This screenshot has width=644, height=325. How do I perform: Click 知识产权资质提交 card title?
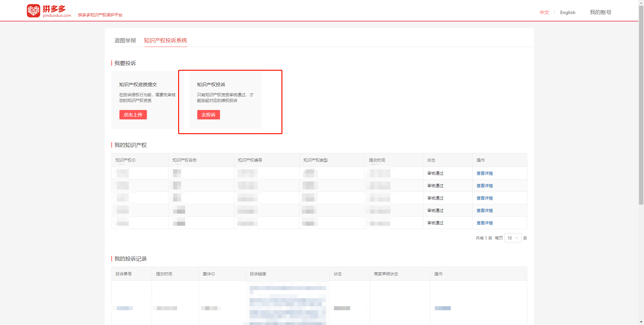138,85
